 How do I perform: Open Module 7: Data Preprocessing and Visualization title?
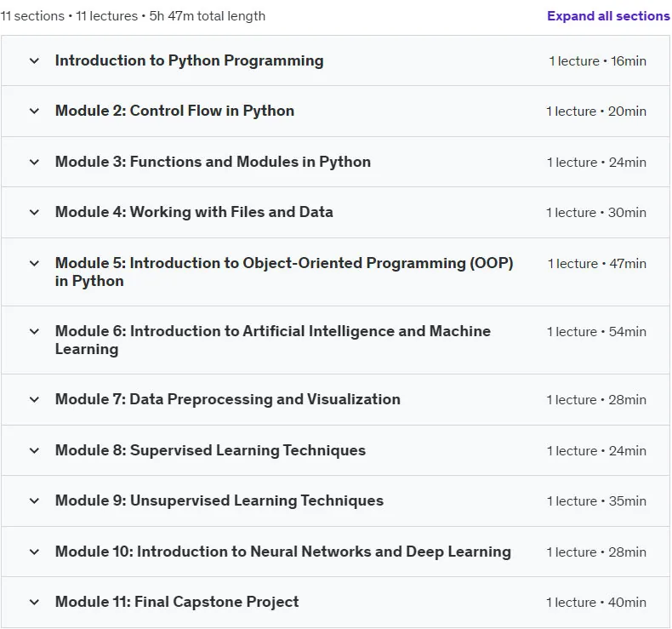click(x=228, y=399)
